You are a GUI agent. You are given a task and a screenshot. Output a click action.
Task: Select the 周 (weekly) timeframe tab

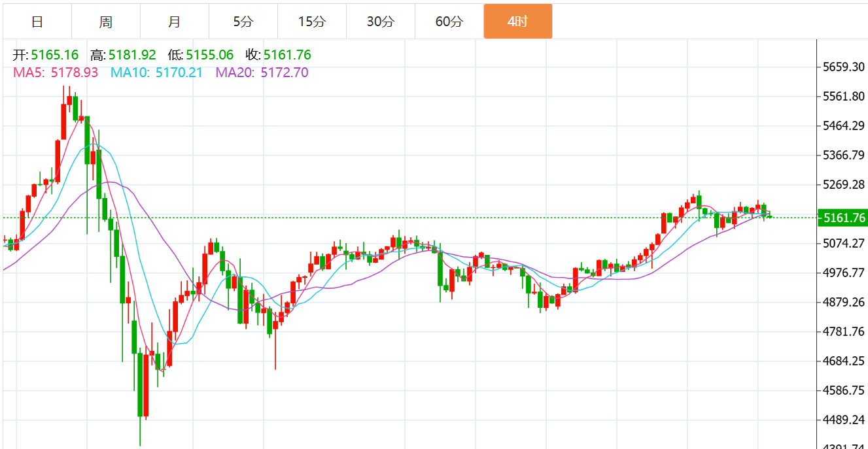click(x=106, y=22)
